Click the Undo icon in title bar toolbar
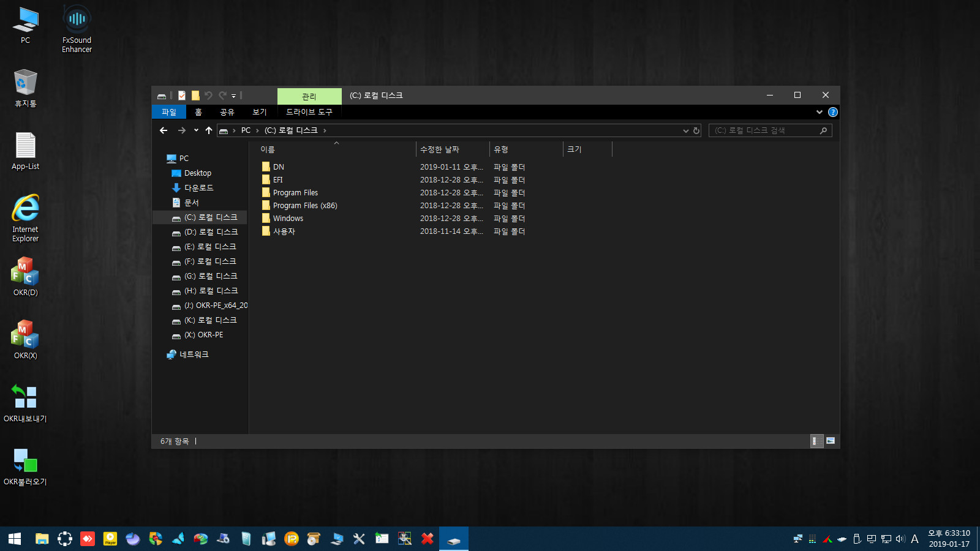The height and width of the screenshot is (551, 980). tap(208, 96)
